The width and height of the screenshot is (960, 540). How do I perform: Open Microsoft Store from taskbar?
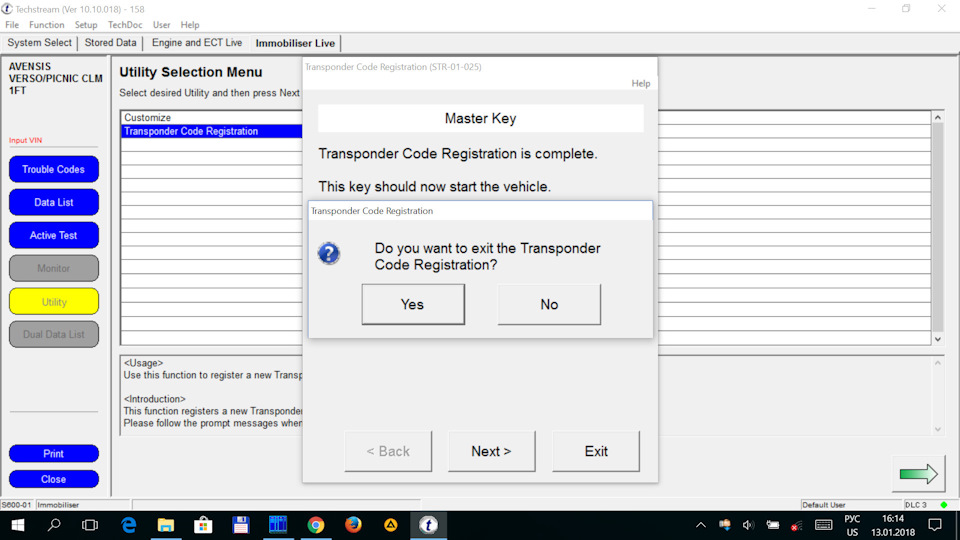203,525
